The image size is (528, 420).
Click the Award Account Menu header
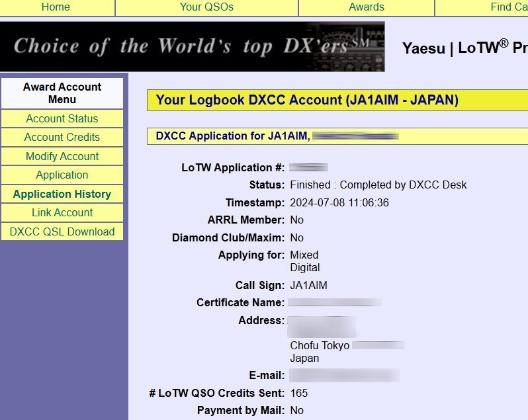62,93
